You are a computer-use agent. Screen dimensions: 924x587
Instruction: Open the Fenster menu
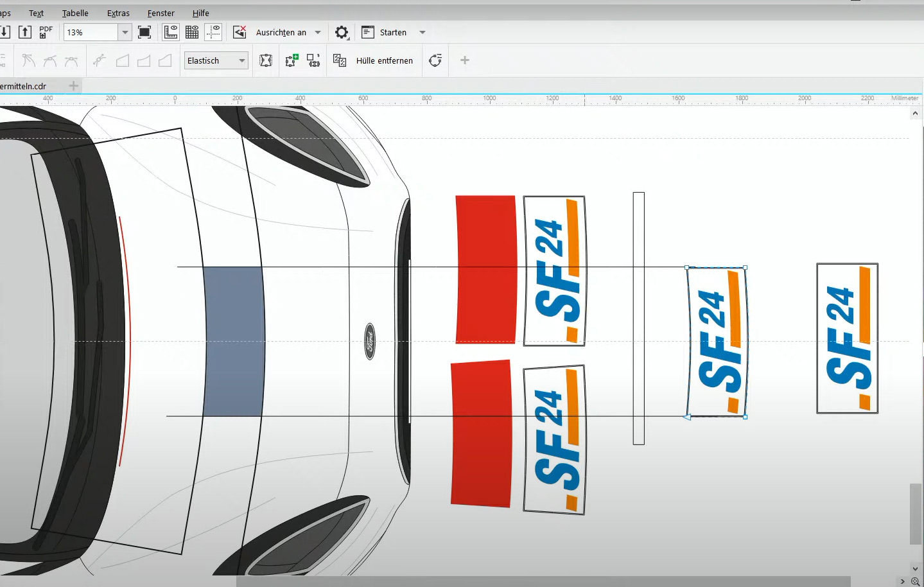click(x=161, y=13)
